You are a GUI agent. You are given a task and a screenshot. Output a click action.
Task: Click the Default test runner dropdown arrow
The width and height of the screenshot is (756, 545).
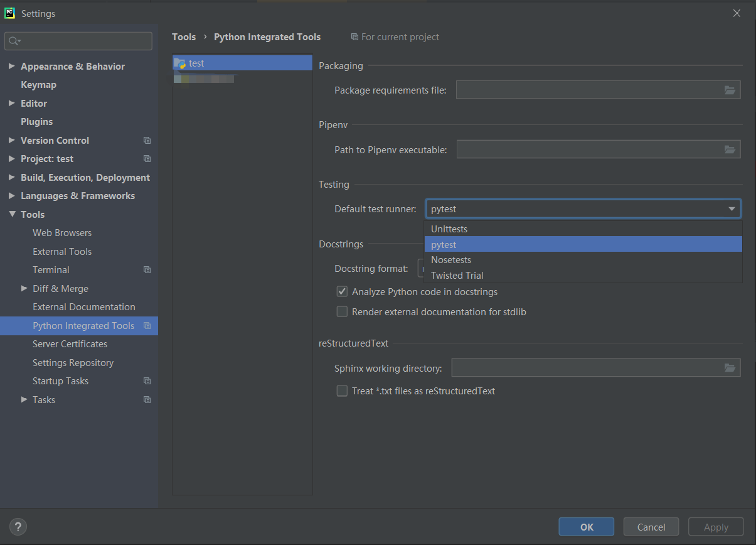(x=732, y=208)
